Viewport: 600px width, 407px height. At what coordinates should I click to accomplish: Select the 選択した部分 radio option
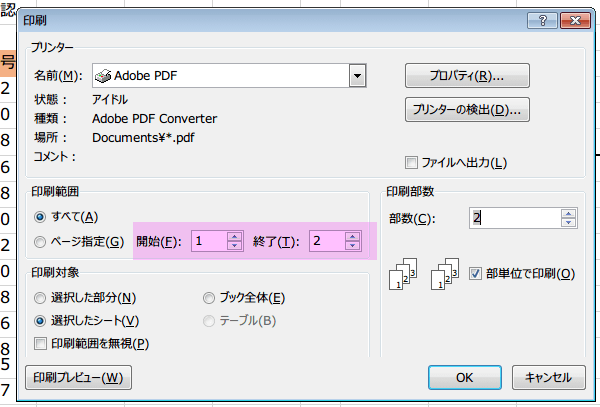point(40,297)
